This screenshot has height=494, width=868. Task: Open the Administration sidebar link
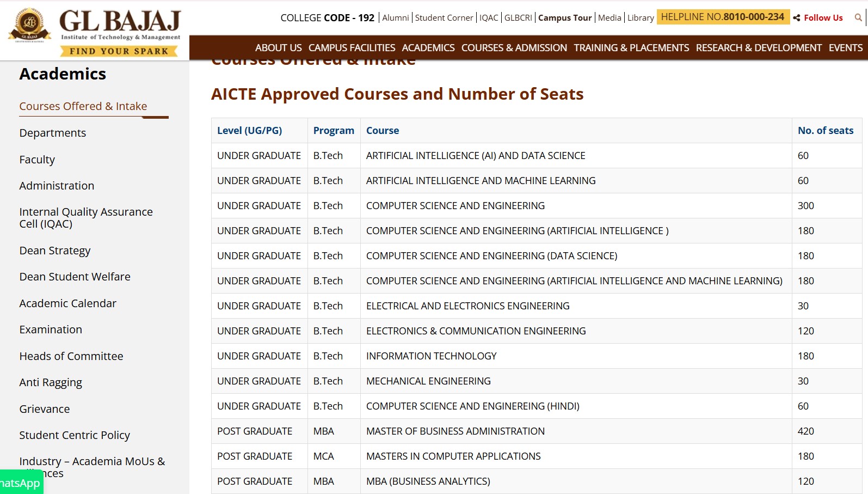(x=57, y=186)
